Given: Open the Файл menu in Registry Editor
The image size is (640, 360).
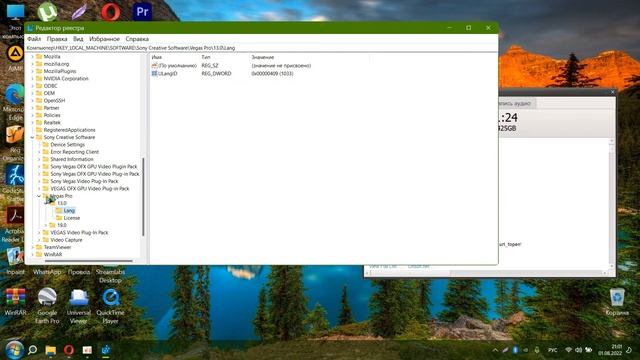Looking at the screenshot, I should tap(34, 39).
